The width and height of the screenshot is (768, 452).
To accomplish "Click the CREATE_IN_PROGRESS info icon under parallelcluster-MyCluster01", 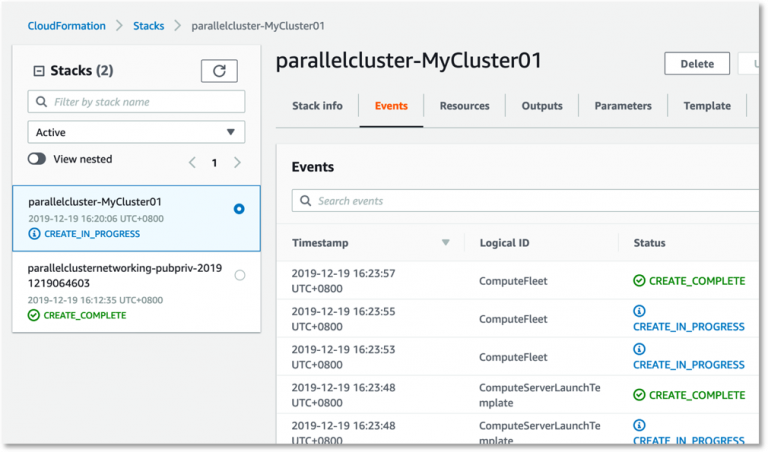I will [x=34, y=234].
